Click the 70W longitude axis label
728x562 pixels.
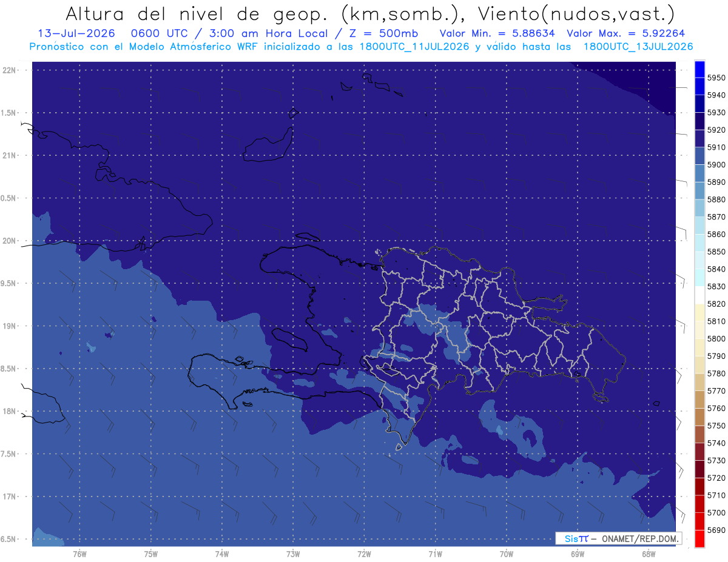[507, 554]
